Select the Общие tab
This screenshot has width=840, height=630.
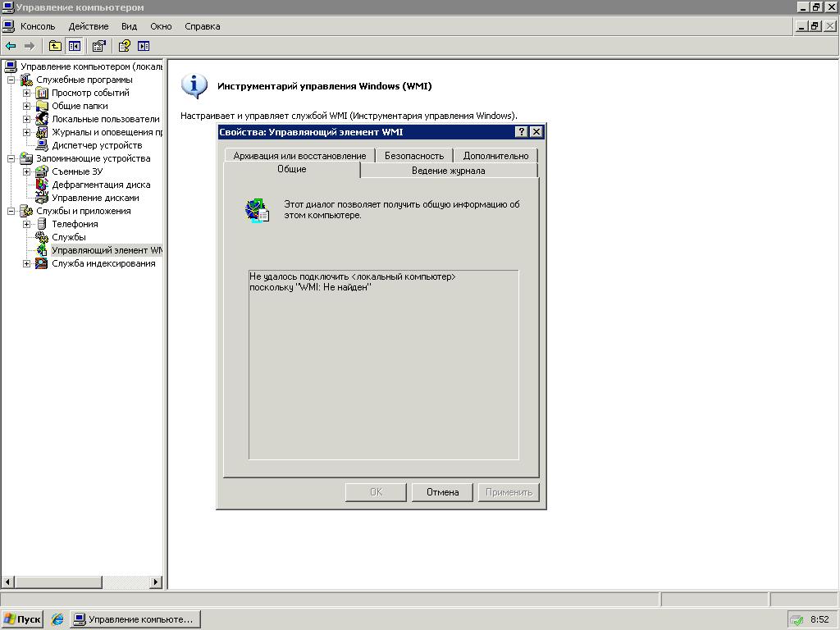(x=291, y=169)
